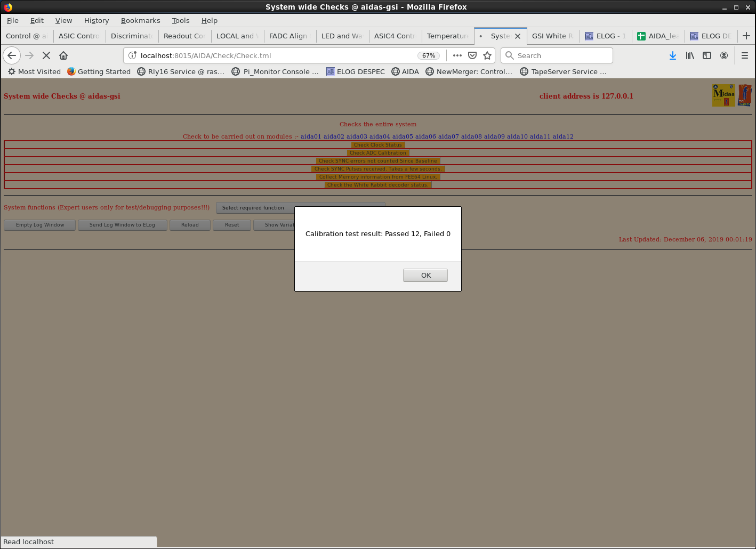Screen dimensions: 756x549
Task: Switch to the Discriminator tab
Action: coord(132,36)
